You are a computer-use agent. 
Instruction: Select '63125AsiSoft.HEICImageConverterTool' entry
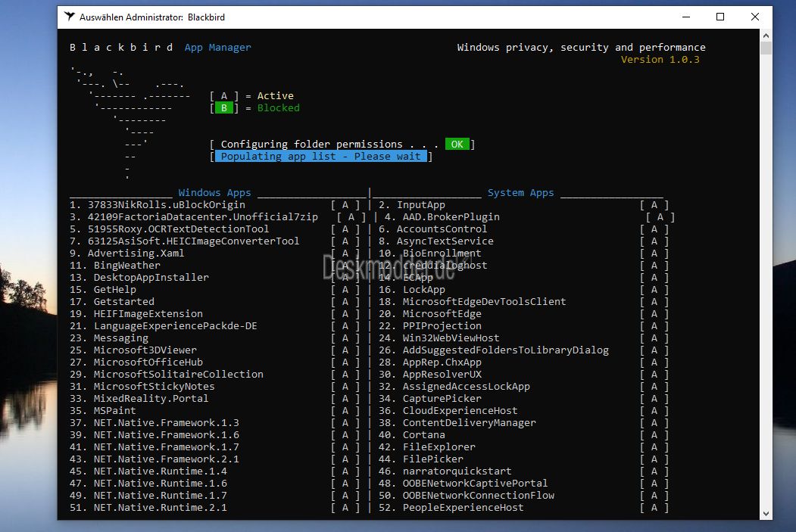tap(193, 241)
